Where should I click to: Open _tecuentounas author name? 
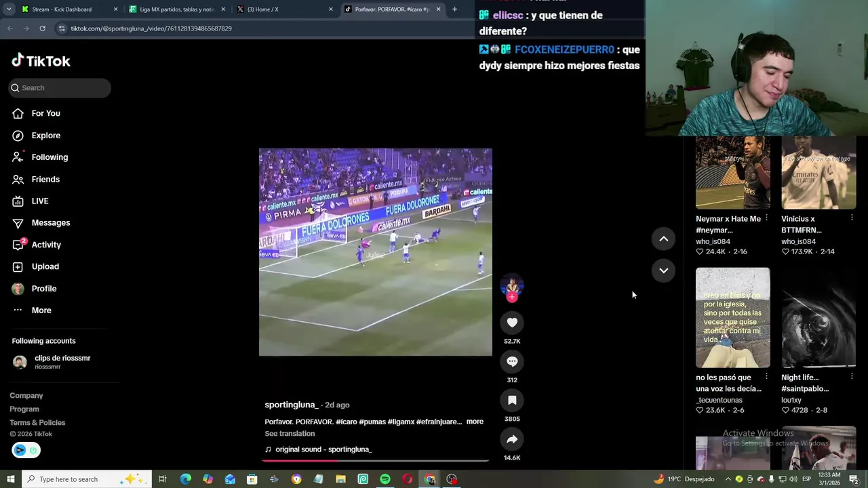coord(719,400)
